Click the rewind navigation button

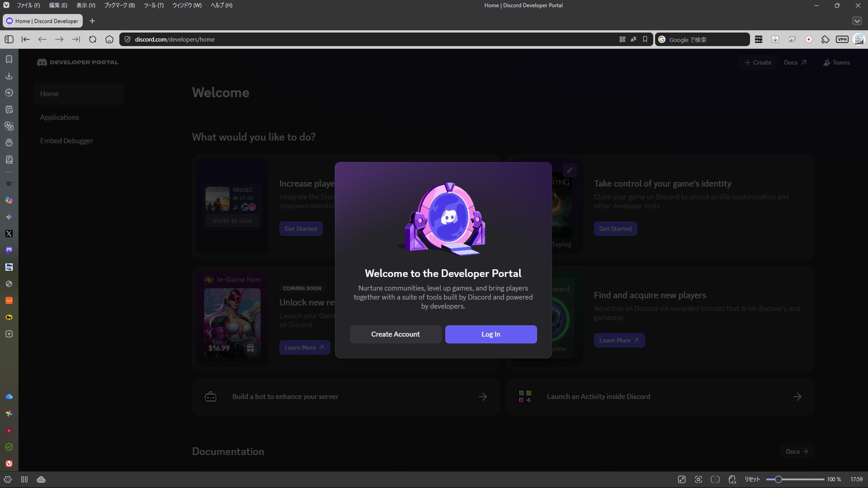26,39
